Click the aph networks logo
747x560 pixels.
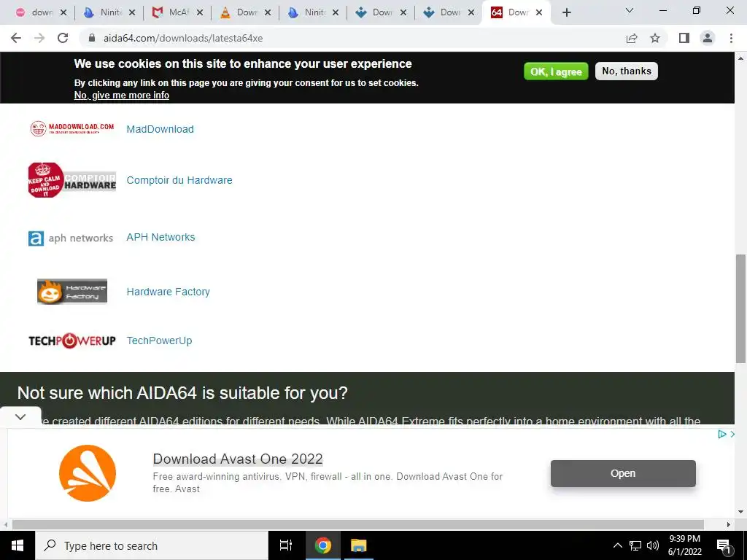tap(71, 238)
